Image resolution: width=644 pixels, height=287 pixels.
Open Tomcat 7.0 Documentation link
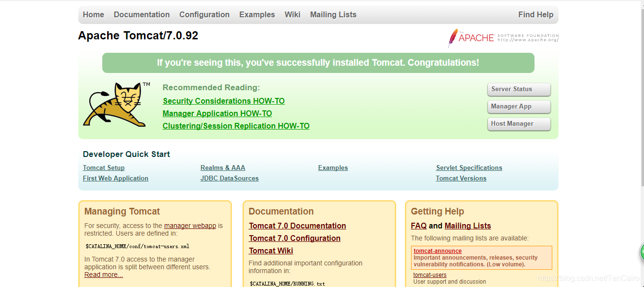click(297, 226)
